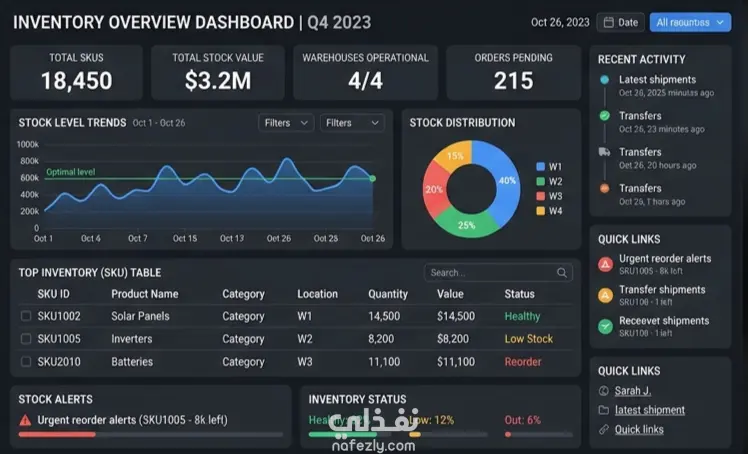748x454 pixels.
Task: Open the first Filters dropdown in Stock Level Trends
Action: coord(286,123)
